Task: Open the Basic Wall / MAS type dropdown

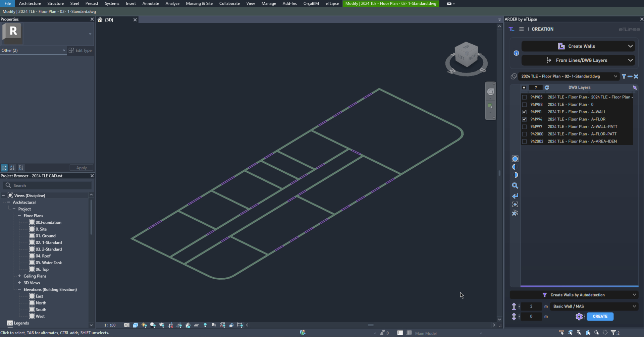Action: coord(594,306)
